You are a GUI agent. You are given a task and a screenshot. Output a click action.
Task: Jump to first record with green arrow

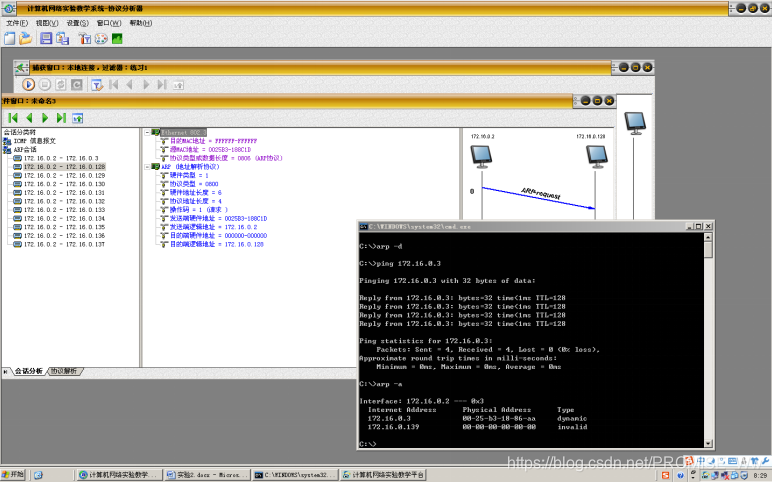click(x=13, y=118)
